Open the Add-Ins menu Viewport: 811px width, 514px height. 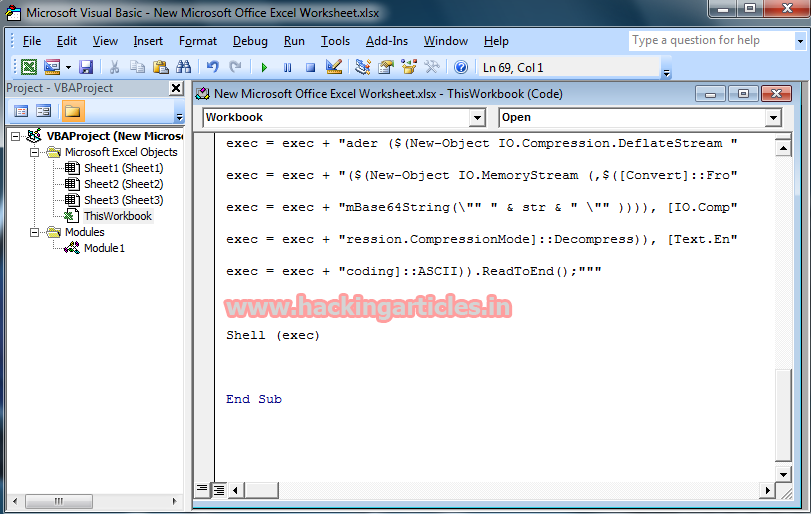[386, 41]
